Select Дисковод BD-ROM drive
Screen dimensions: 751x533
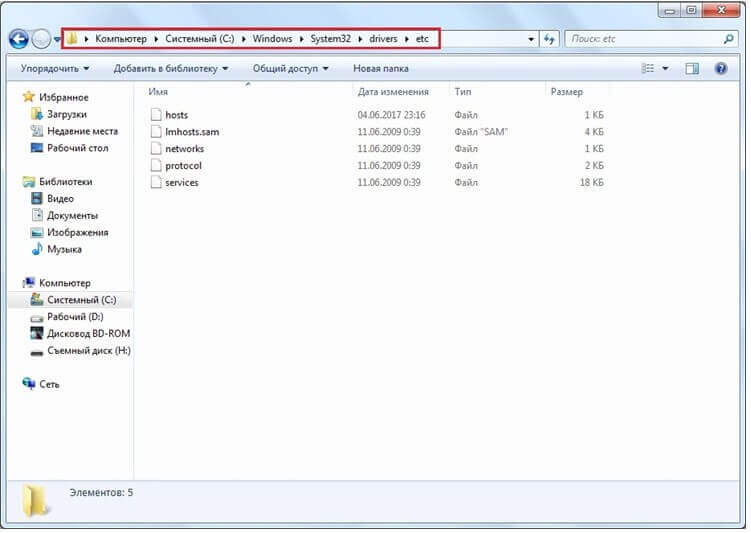(x=88, y=334)
